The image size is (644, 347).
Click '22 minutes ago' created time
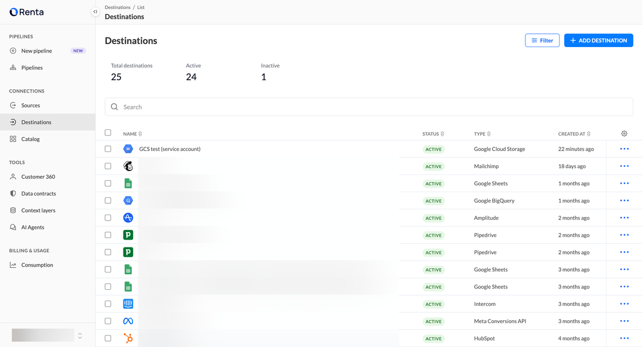(x=576, y=149)
